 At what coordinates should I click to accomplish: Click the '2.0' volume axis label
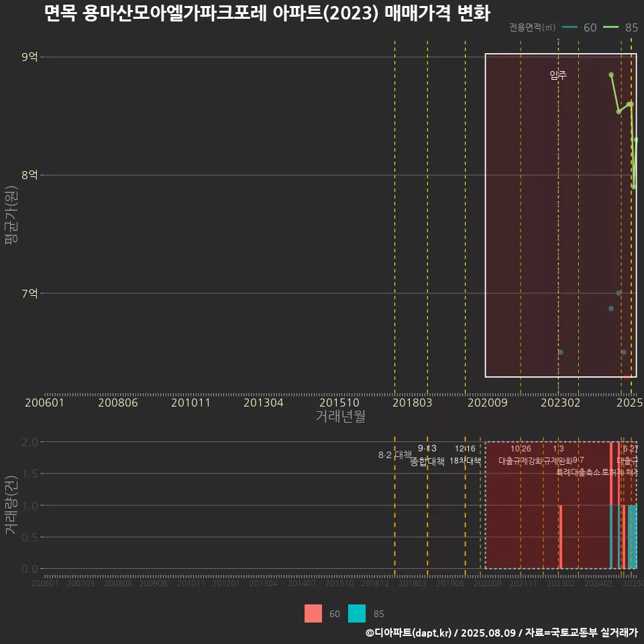(x=30, y=442)
